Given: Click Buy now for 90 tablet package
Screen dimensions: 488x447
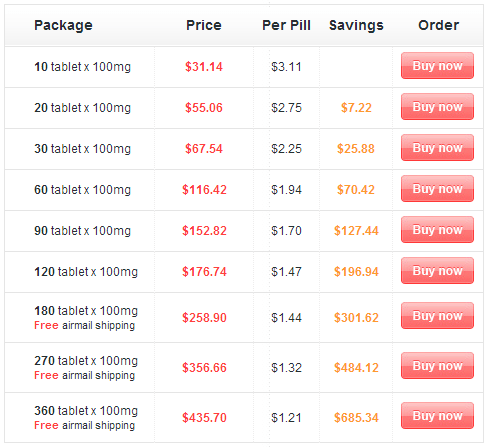Looking at the screenshot, I should tap(437, 230).
